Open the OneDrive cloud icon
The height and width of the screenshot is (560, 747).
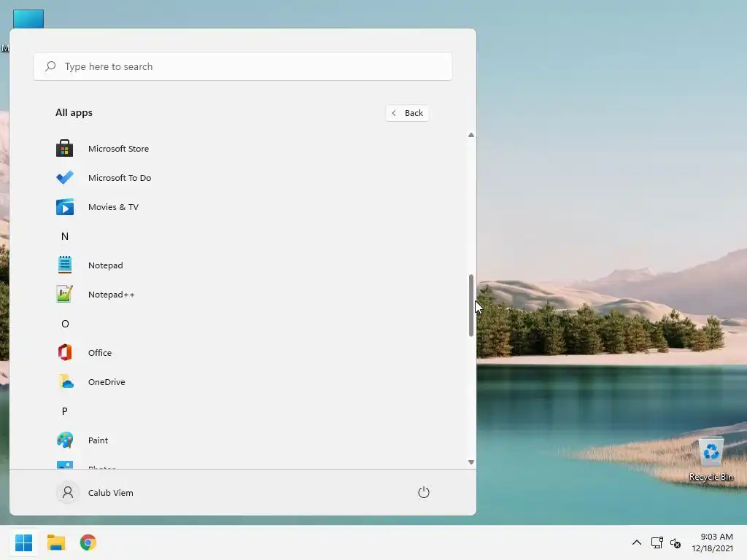click(65, 382)
